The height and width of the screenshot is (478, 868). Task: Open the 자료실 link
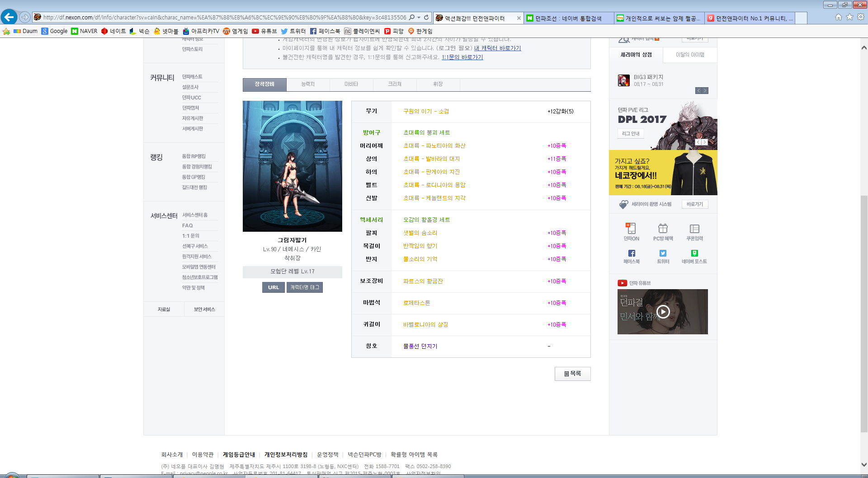point(164,309)
